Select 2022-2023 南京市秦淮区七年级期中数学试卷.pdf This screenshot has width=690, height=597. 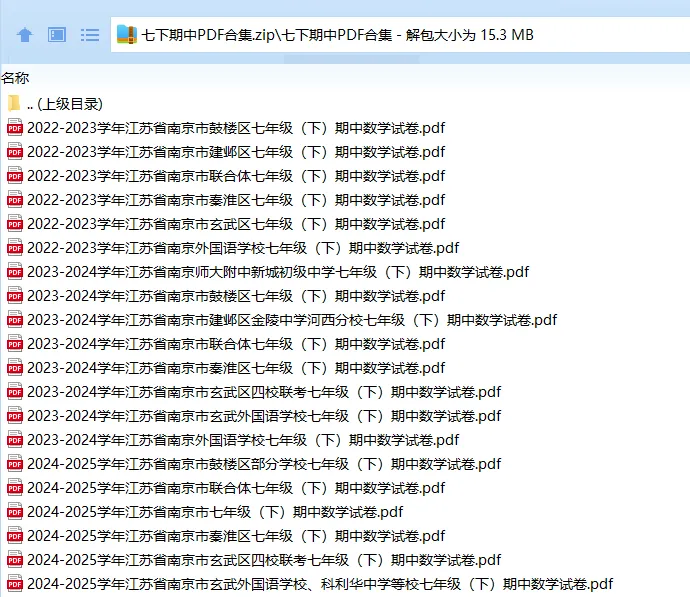click(x=236, y=200)
